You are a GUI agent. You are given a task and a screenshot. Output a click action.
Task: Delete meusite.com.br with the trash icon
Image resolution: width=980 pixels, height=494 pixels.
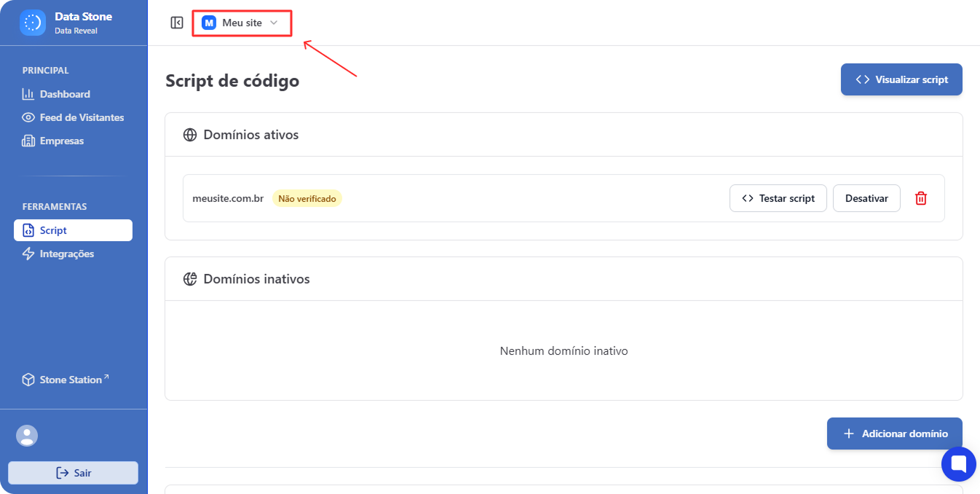point(921,198)
